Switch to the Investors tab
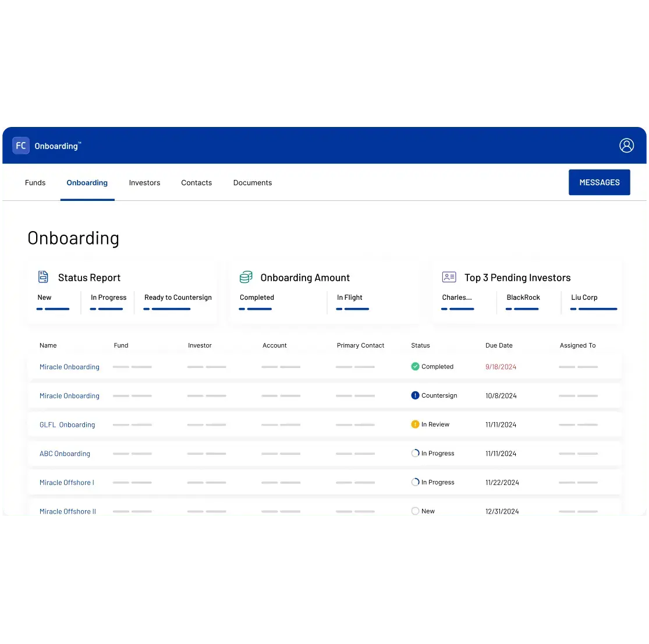The image size is (649, 644). coord(144,182)
